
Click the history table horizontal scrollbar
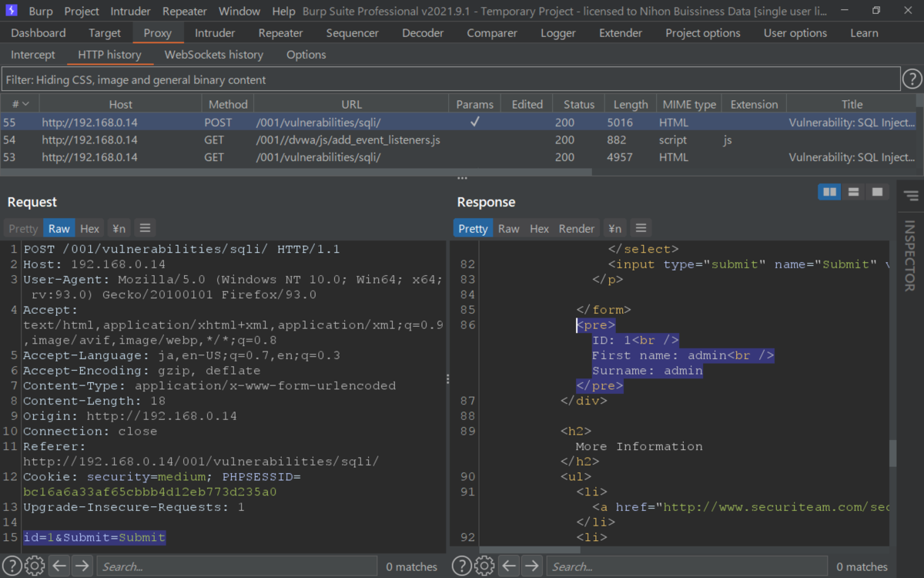[296, 172]
